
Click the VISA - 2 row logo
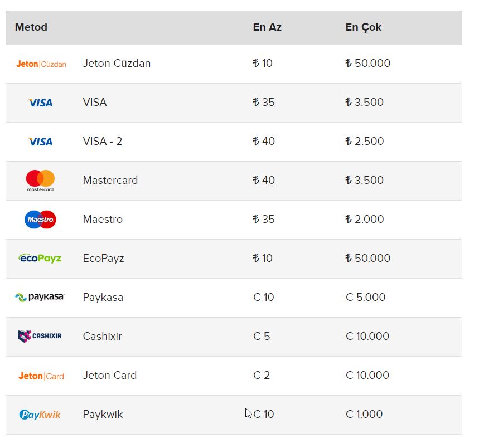tap(40, 142)
